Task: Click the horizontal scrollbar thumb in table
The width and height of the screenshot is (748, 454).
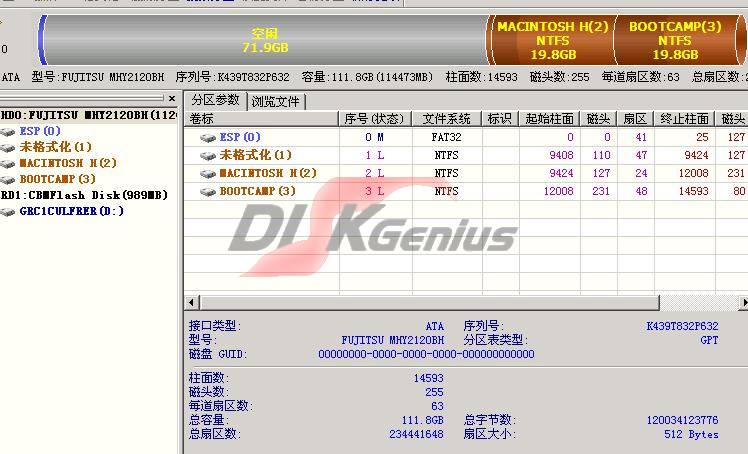Action: [429, 302]
